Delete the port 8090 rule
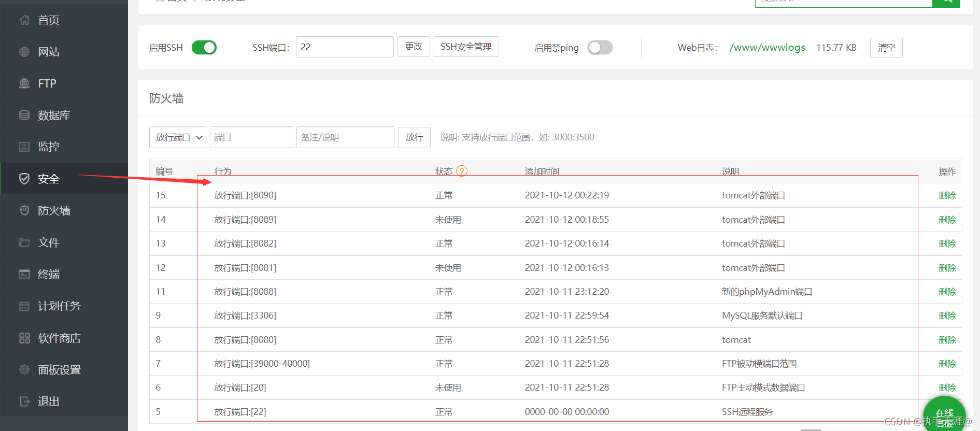 pos(947,195)
